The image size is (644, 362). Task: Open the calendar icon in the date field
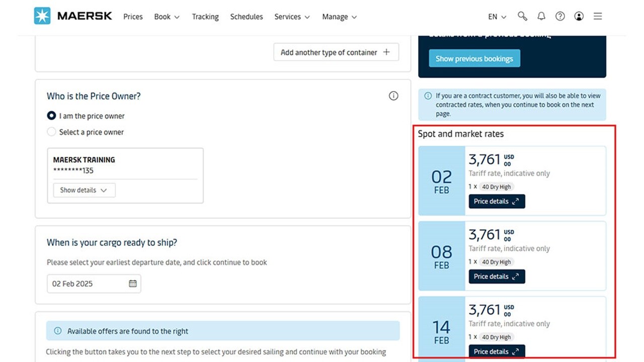pos(133,284)
